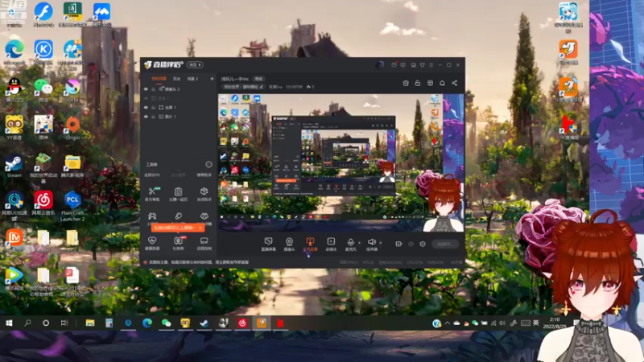Click the circle icon beside toolbox header
644x362 pixels.
(x=208, y=165)
